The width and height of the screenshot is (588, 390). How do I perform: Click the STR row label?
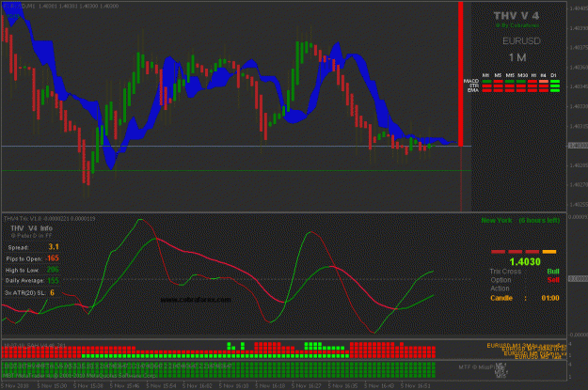[x=474, y=86]
